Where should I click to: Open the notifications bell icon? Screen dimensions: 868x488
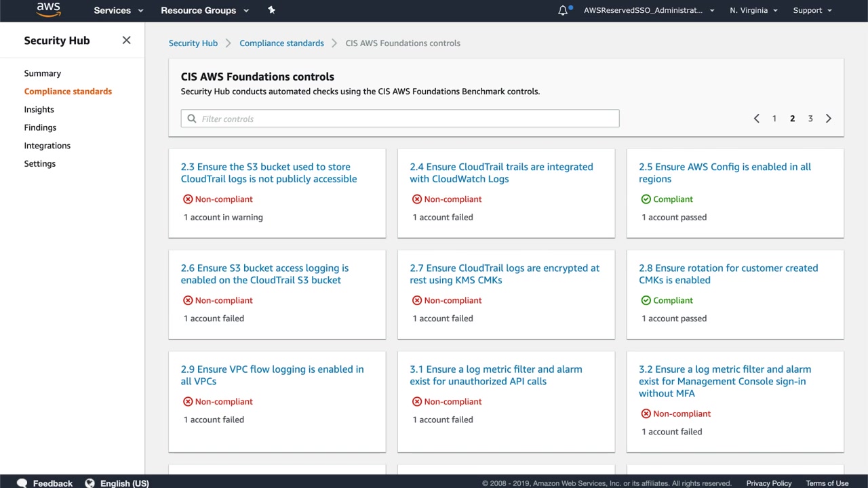(x=563, y=10)
